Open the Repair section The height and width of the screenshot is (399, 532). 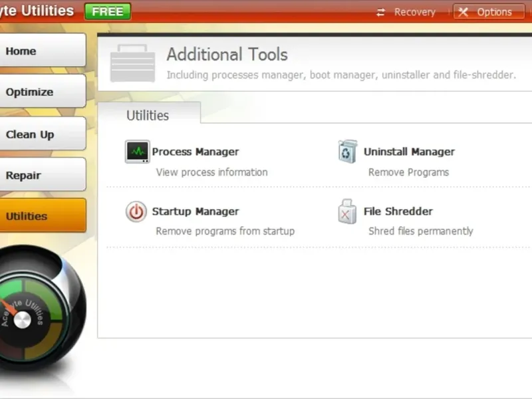click(43, 174)
